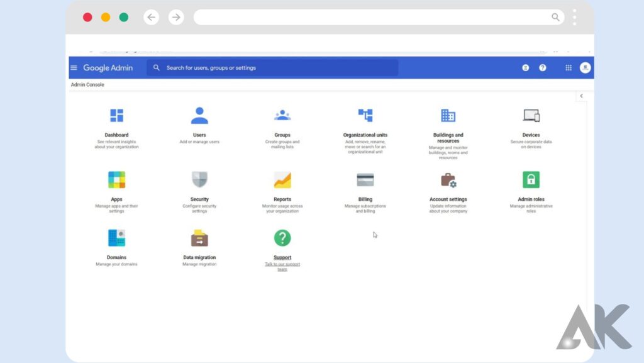644x363 pixels.
Task: Open the Data migration icon
Action: click(199, 238)
